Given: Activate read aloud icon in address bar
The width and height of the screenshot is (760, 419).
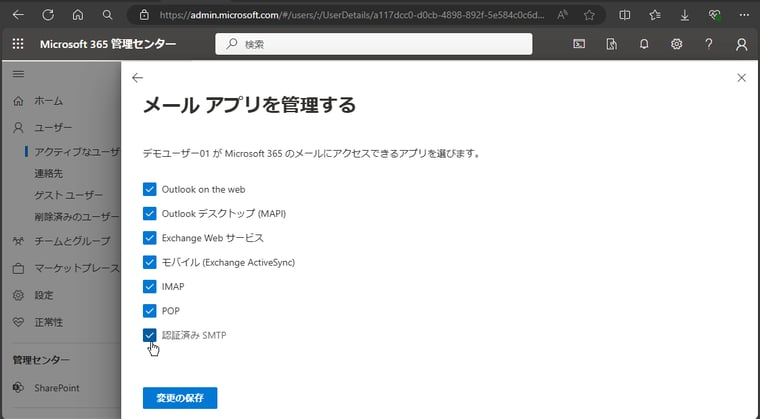Looking at the screenshot, I should coord(562,15).
